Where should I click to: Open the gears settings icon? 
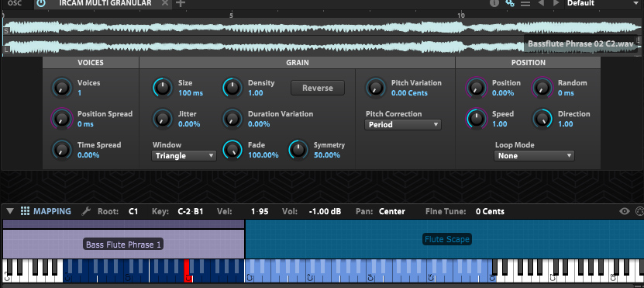click(510, 3)
